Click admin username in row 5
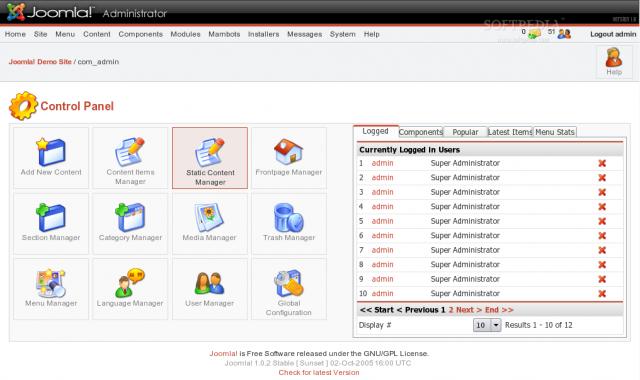Image resolution: width=640 pixels, height=380 pixels. (x=382, y=221)
